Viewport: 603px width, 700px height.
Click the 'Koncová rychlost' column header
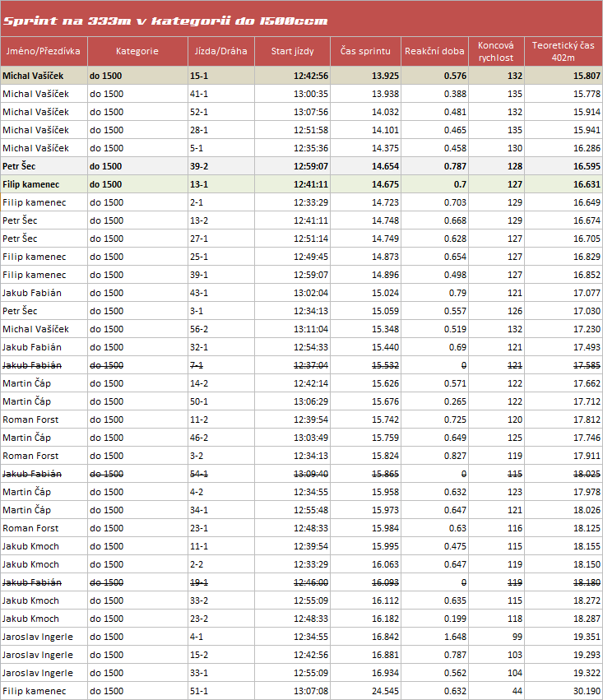coord(496,51)
